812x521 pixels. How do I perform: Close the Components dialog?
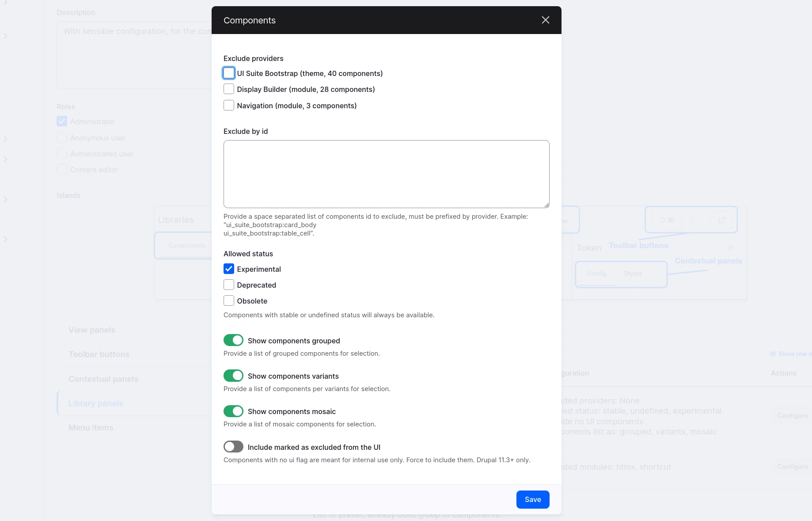[545, 20]
